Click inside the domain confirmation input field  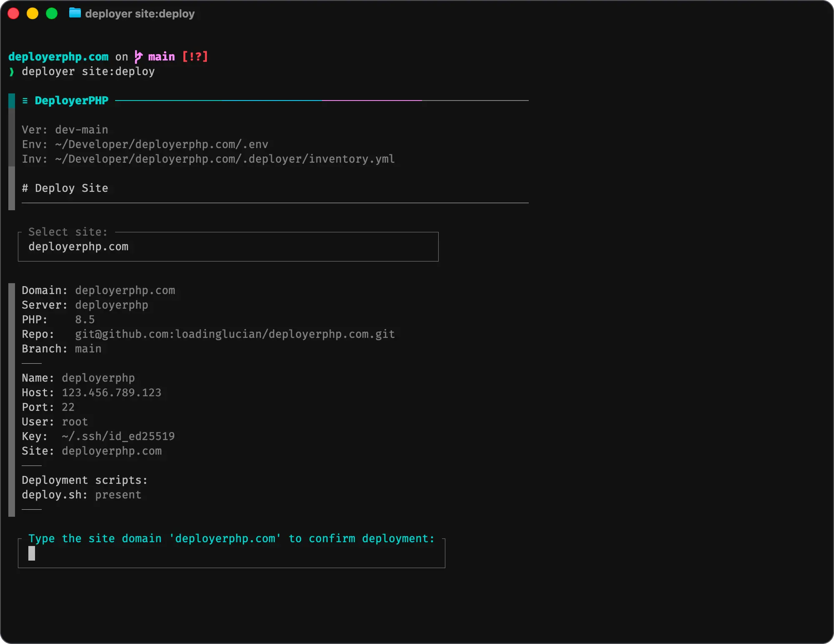(x=231, y=554)
